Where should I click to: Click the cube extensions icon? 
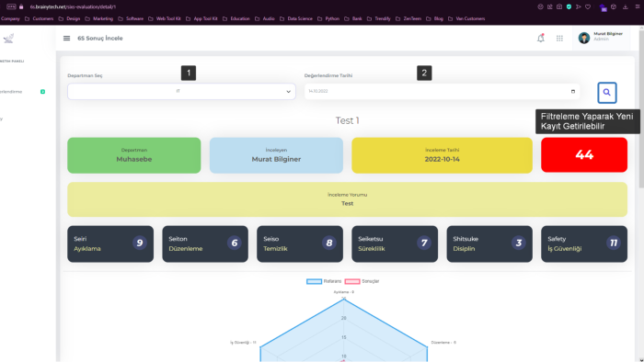614,6
